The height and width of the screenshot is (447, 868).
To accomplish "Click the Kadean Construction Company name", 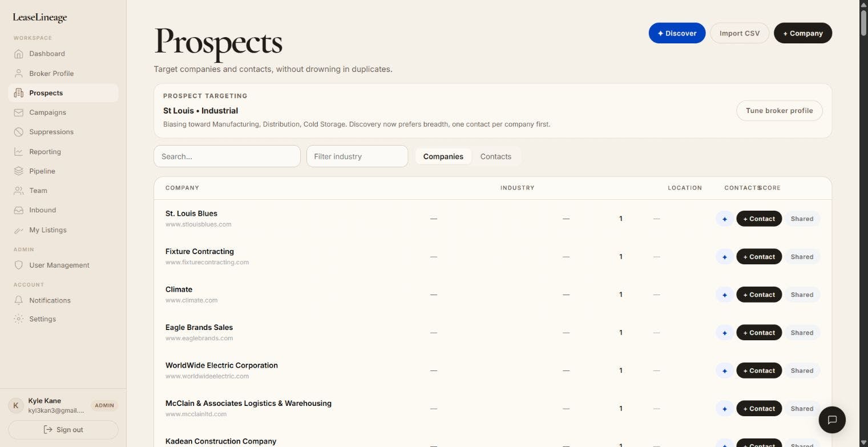I will click(x=221, y=441).
